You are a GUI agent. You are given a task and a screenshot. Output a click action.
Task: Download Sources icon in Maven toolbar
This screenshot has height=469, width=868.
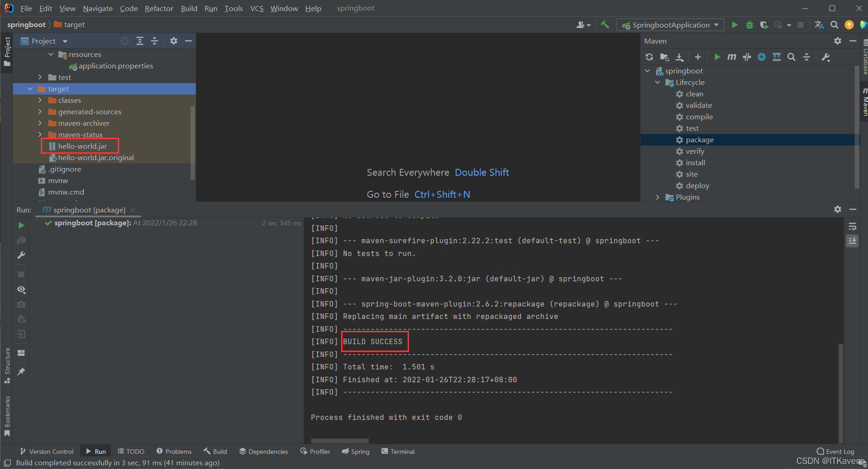click(x=680, y=57)
